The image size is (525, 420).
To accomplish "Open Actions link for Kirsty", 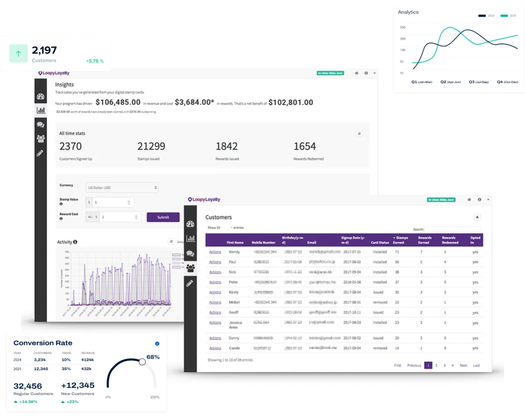I will tap(215, 293).
